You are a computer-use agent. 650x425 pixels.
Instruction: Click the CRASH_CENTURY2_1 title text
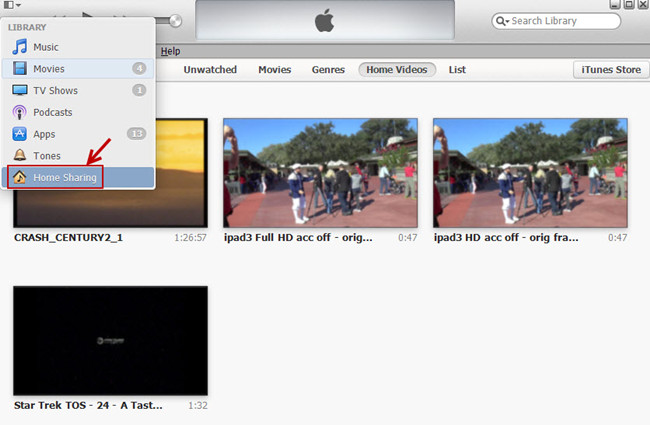68,238
